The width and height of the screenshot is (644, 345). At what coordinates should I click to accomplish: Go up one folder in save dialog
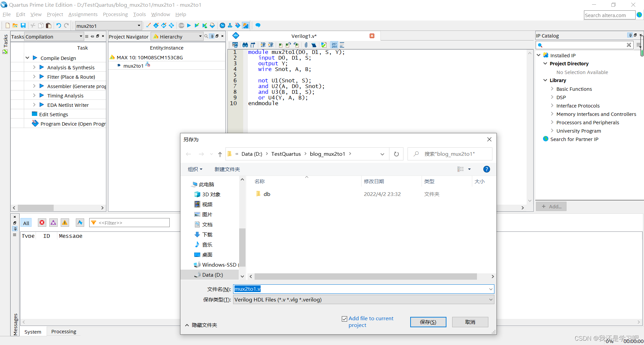click(x=220, y=154)
